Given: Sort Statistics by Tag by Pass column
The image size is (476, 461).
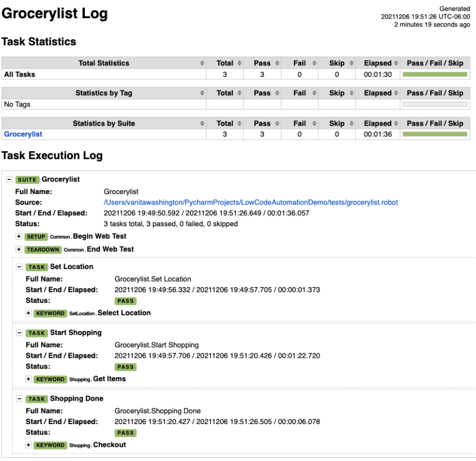Looking at the screenshot, I should (x=262, y=93).
